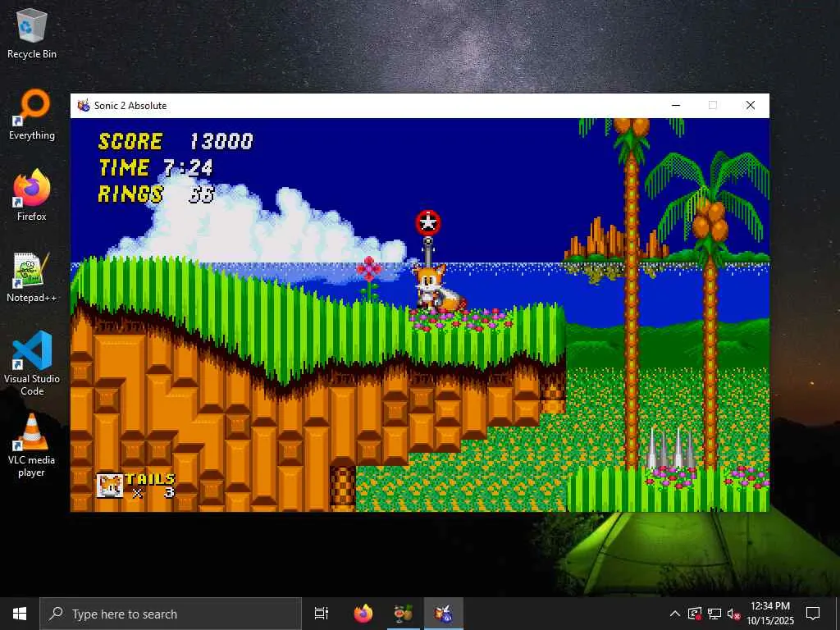Viewport: 840px width, 630px height.
Task: Open the cocktail app icon in taskbar
Action: pyautogui.click(x=403, y=614)
